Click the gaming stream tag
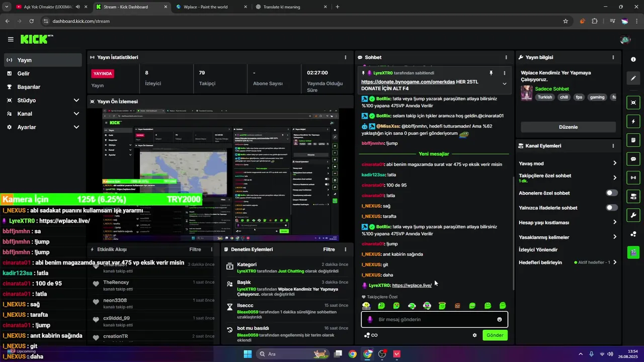Screen dimensions: 644x362 (x=597, y=98)
